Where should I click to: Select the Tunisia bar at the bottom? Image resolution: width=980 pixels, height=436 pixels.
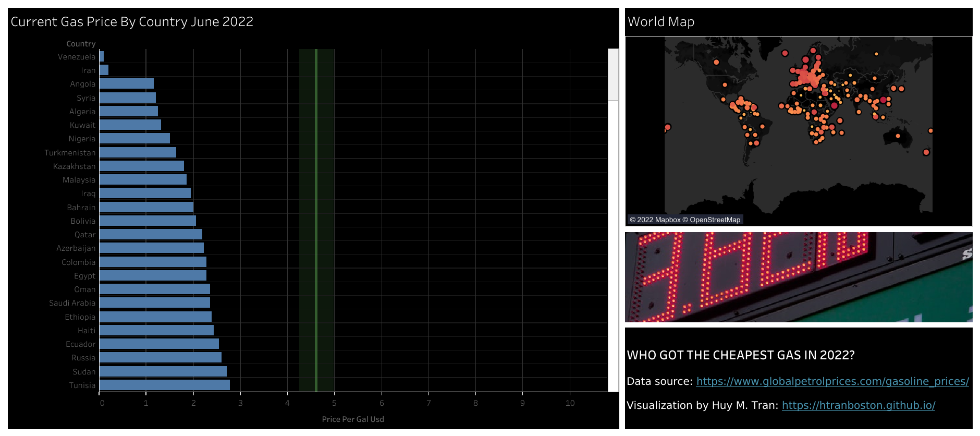164,385
